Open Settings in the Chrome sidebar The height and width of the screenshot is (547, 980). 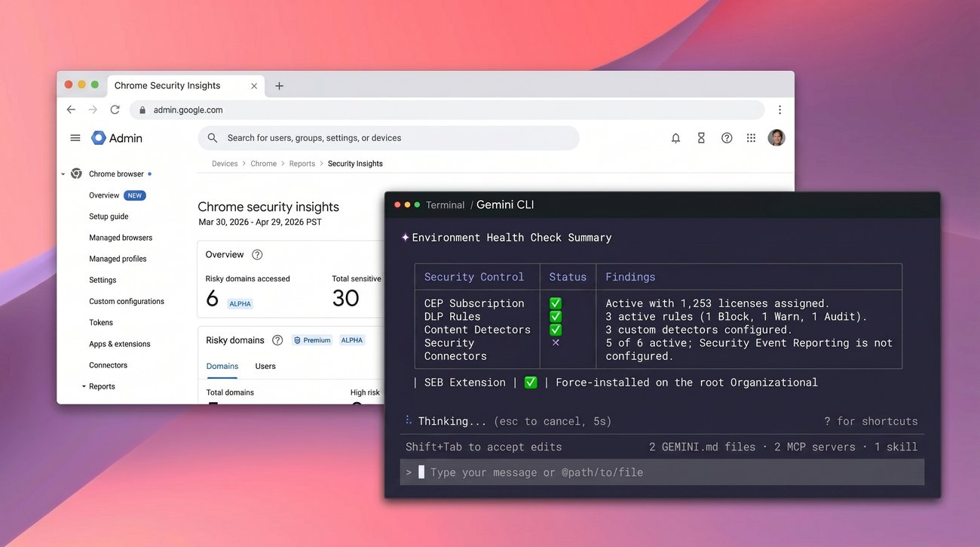pyautogui.click(x=103, y=280)
